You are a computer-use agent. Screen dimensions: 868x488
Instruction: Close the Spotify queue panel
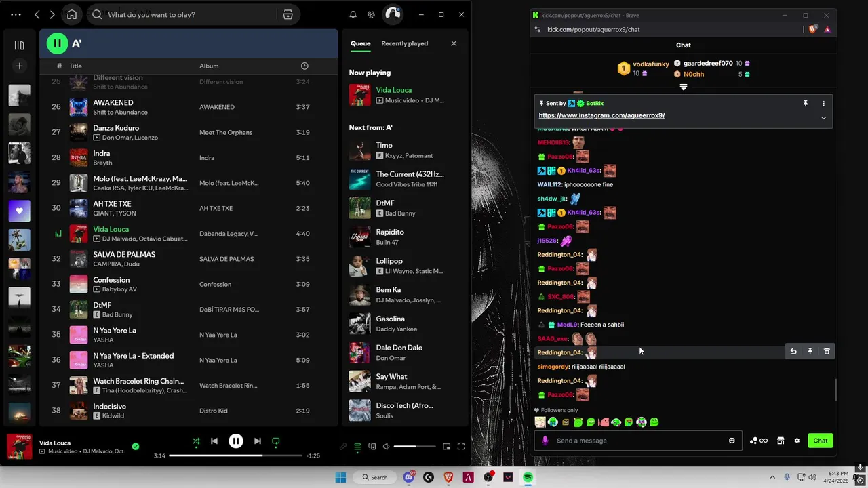454,43
